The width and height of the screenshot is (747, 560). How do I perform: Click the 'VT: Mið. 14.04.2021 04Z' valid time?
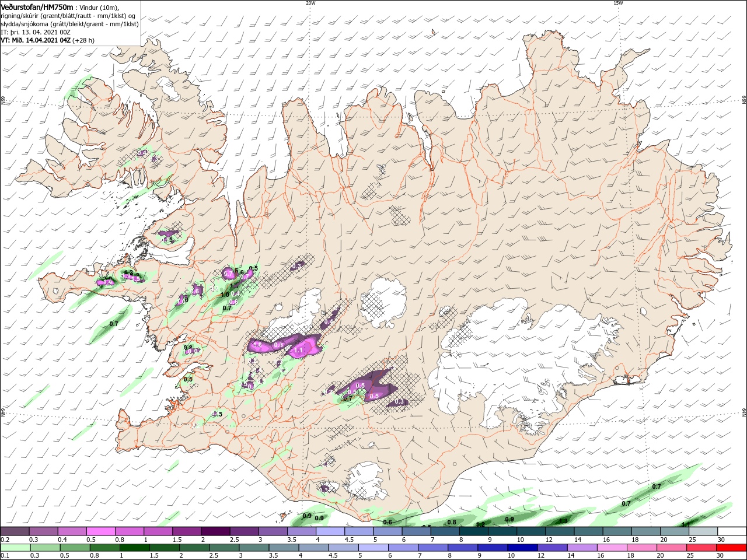[36, 40]
